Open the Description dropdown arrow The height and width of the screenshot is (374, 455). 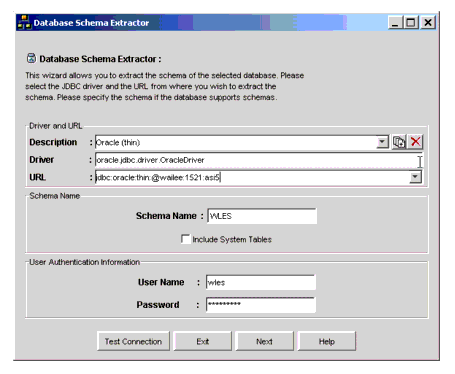[382, 142]
